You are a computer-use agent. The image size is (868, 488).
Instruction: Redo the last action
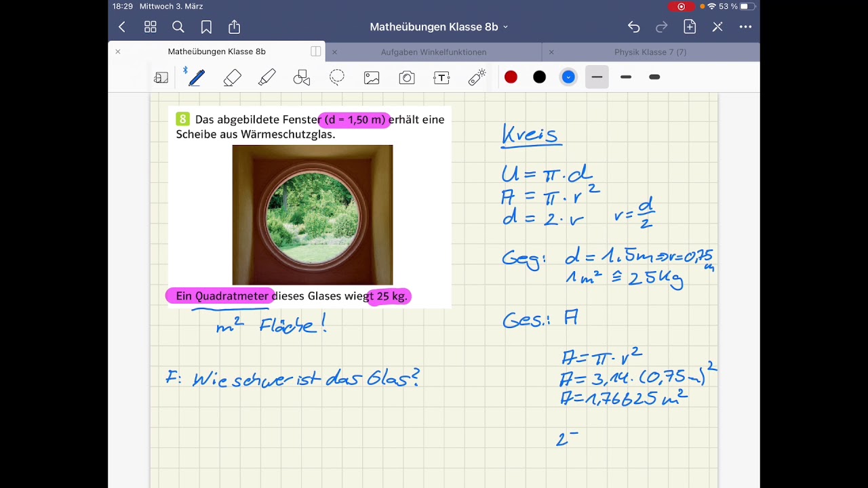pyautogui.click(x=662, y=27)
